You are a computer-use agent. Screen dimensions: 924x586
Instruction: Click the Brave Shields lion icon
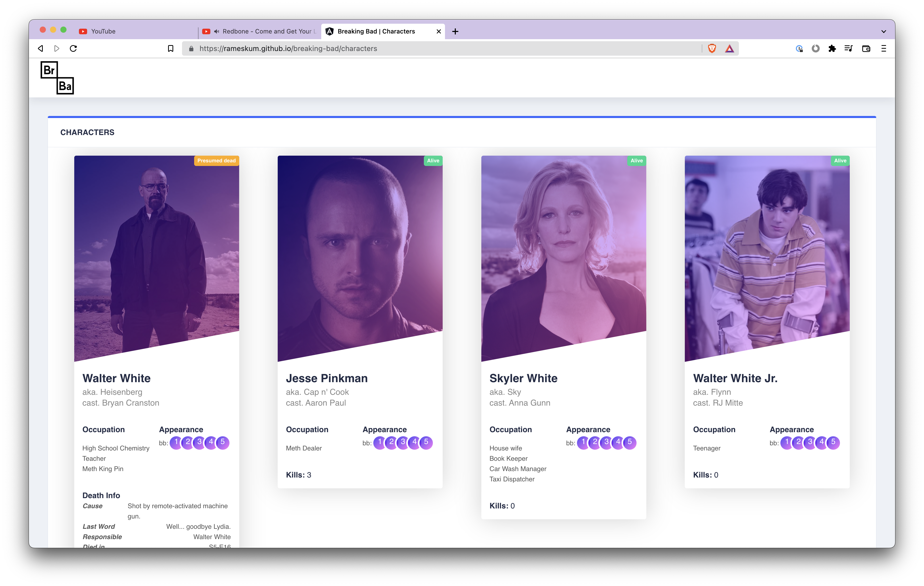[x=712, y=48]
